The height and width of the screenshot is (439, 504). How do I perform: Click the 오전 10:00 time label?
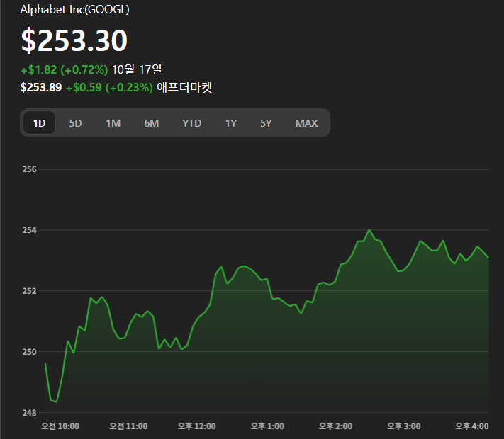[60, 426]
